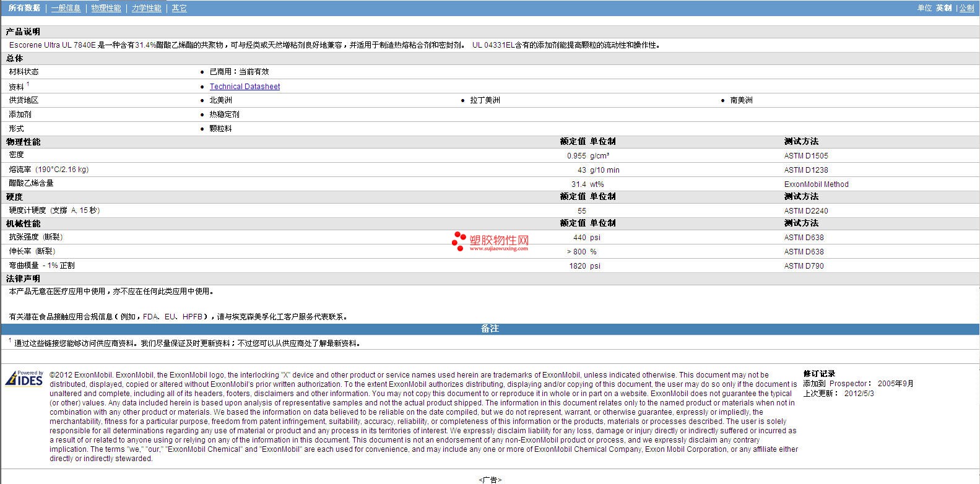This screenshot has height=484, width=980.
Task: Click the 修订记录 heading
Action: [820, 374]
